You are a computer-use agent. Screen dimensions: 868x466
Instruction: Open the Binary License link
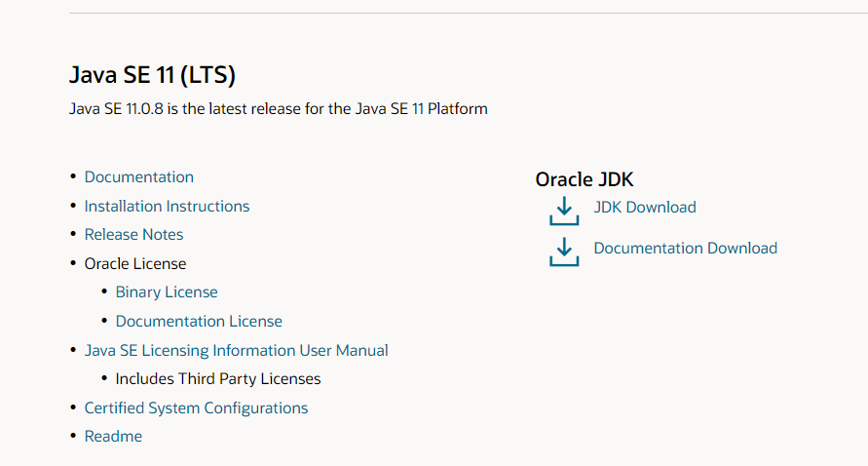click(167, 292)
